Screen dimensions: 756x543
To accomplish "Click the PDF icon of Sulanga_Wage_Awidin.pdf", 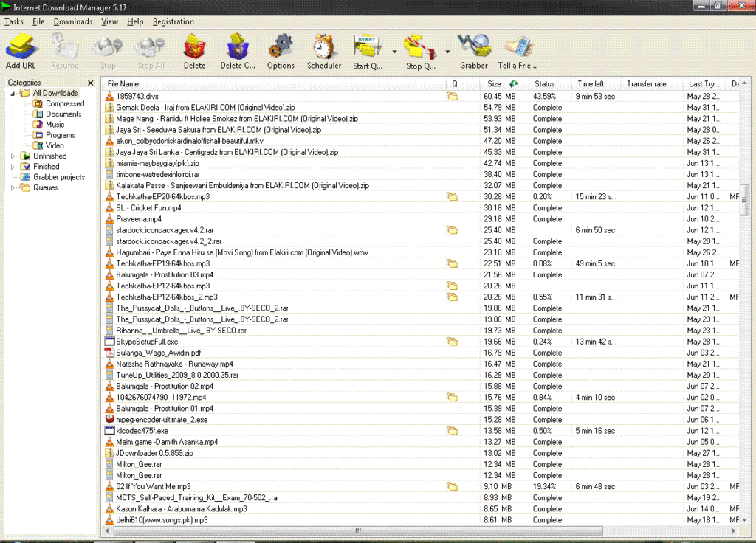I will pyautogui.click(x=109, y=353).
